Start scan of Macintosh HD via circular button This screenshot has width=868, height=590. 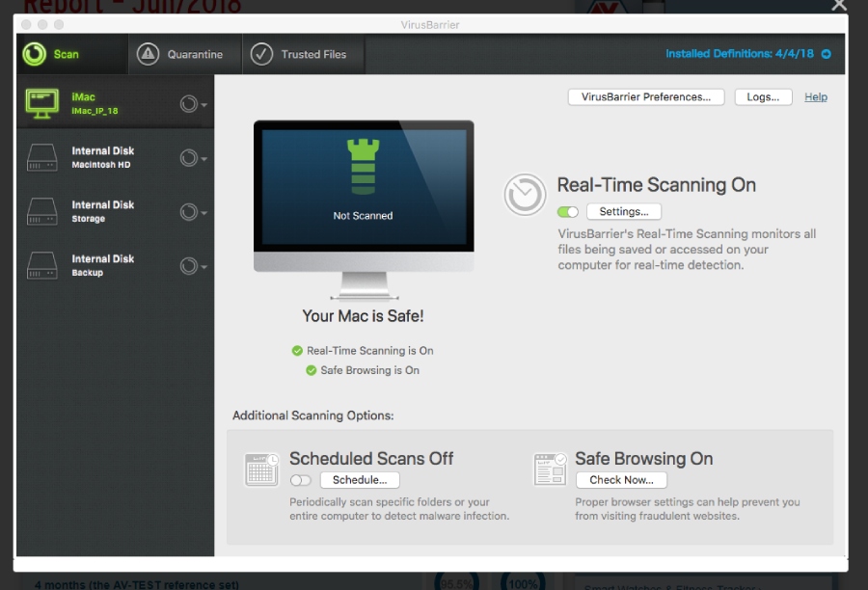pos(189,158)
